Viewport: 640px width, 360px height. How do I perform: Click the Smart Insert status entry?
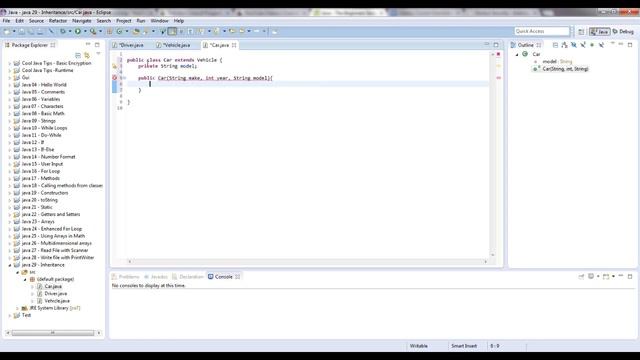click(464, 346)
